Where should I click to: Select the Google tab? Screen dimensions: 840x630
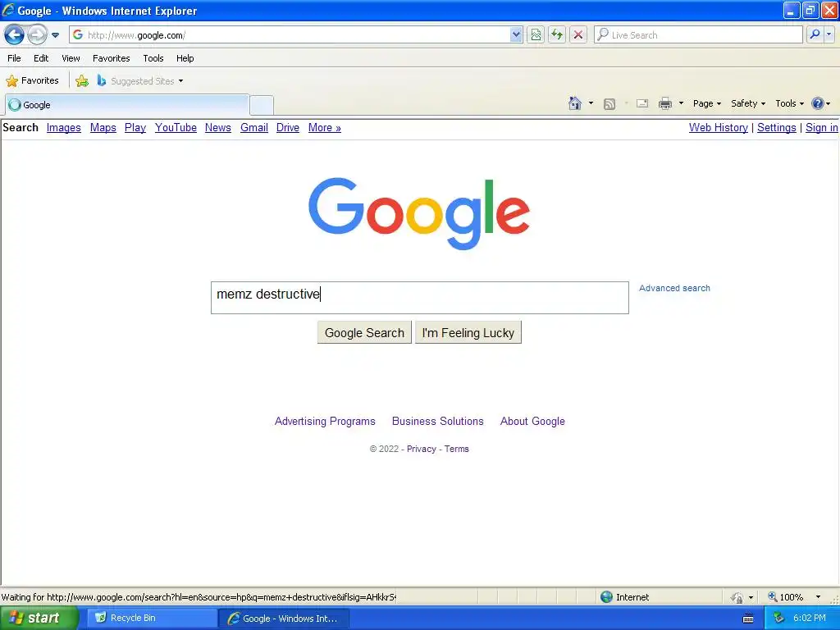tap(127, 105)
